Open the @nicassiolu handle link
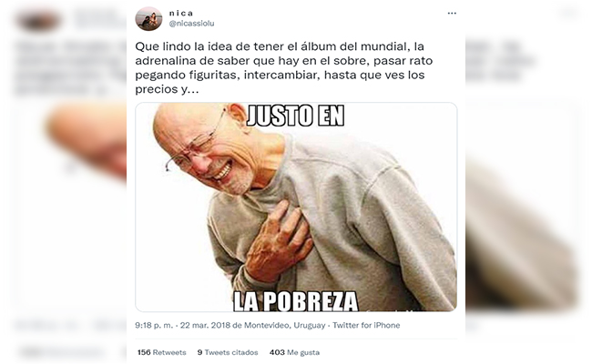 [191, 24]
